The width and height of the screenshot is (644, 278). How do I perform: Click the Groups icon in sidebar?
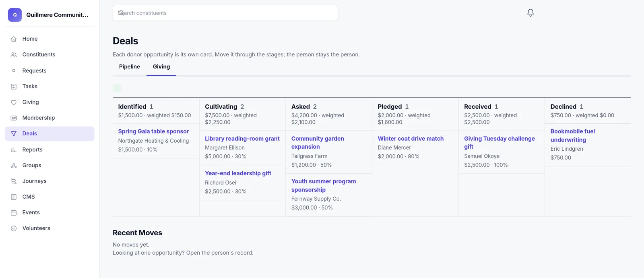[14, 166]
